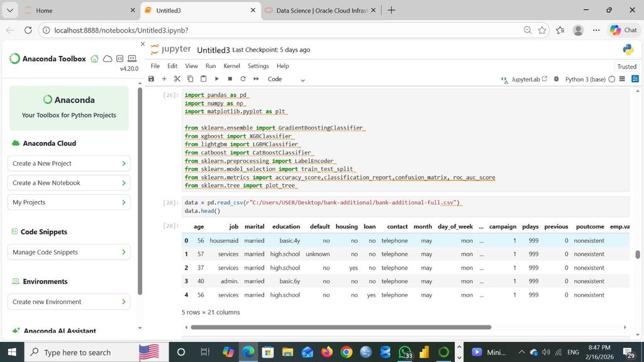This screenshot has width=644, height=362.
Task: Open the Toolbox code snippets bracket icon
Action: (x=119, y=58)
